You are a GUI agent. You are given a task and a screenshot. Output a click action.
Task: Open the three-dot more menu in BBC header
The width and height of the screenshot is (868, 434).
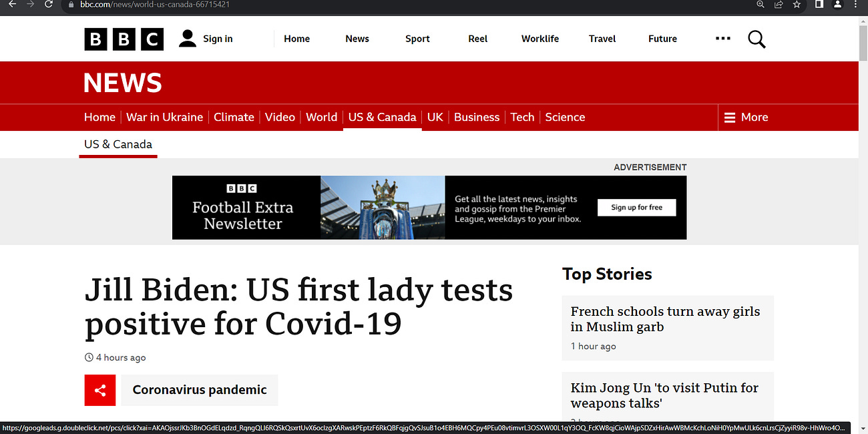722,39
